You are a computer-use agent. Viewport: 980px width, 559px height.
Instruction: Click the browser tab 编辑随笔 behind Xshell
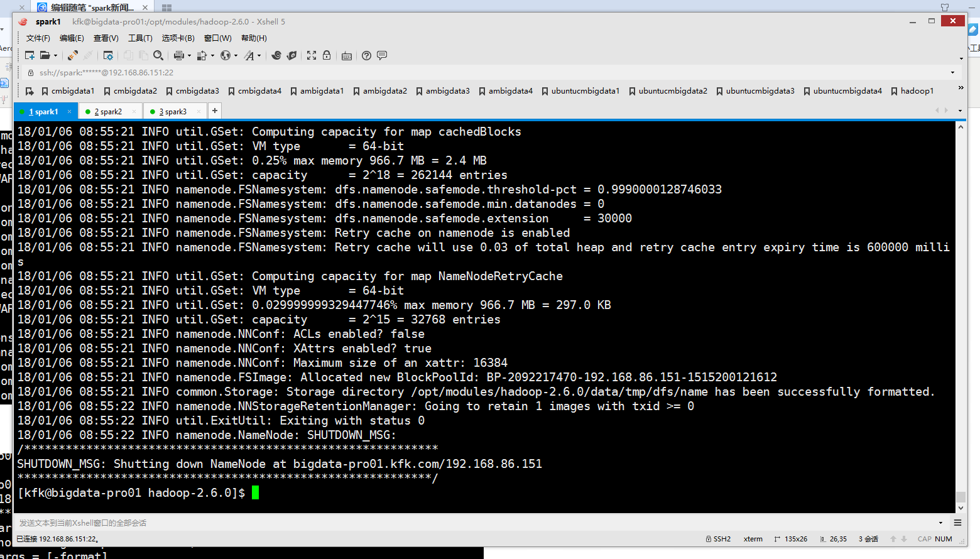click(93, 8)
